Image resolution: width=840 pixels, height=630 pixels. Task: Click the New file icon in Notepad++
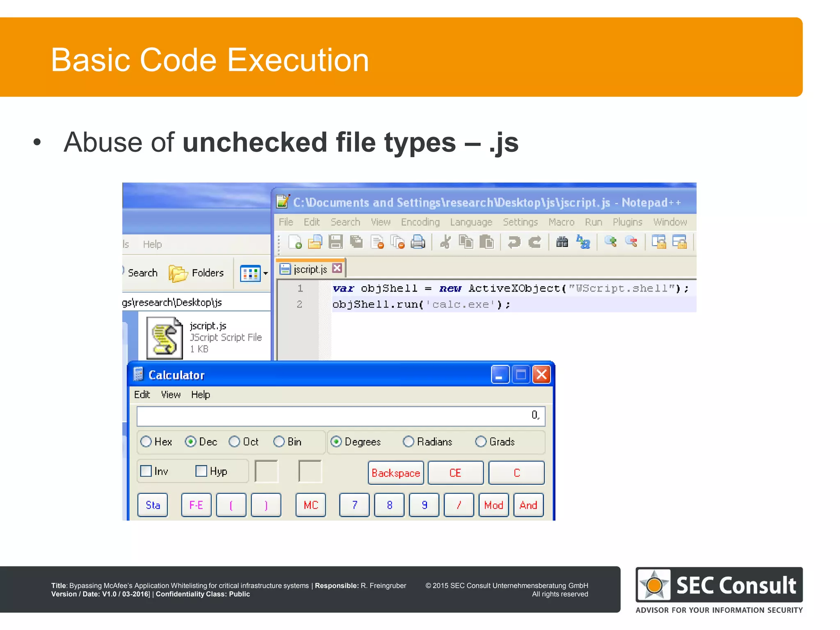(295, 242)
